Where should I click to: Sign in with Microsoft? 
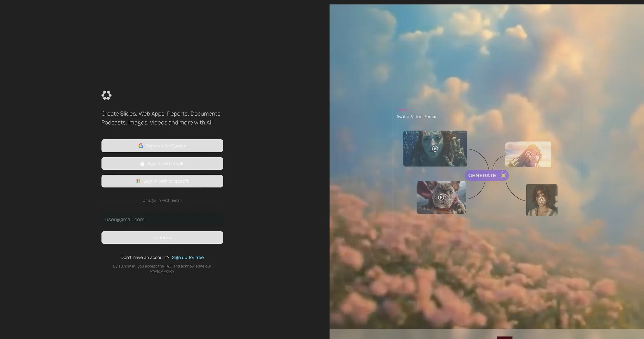coord(162,181)
